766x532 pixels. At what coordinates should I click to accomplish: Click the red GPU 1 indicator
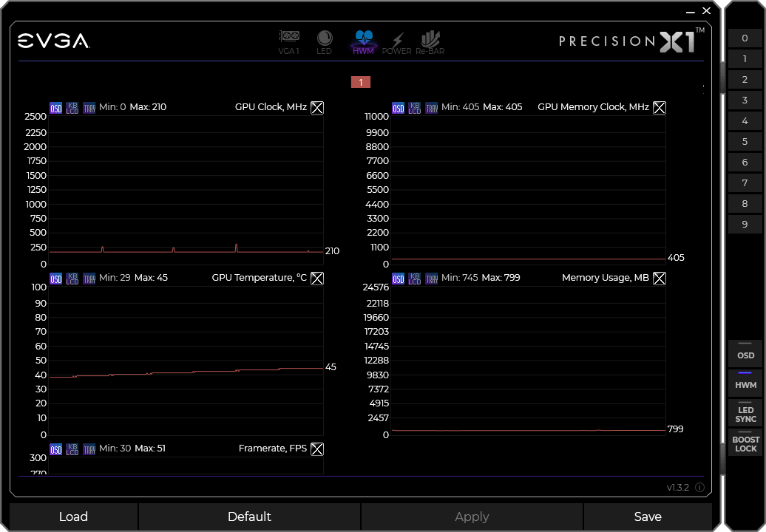(361, 82)
